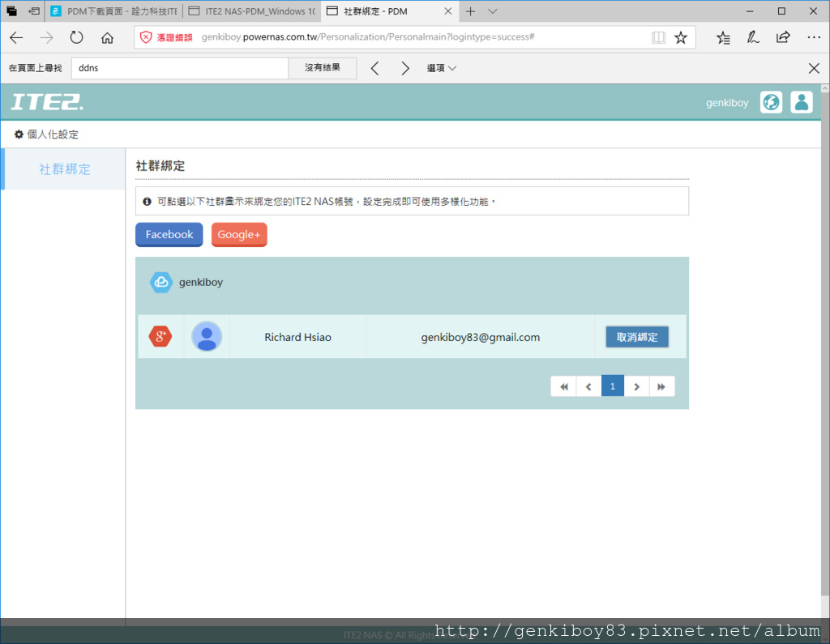Open the find bar 選項 dropdown
Image resolution: width=830 pixels, height=644 pixels.
pos(442,68)
